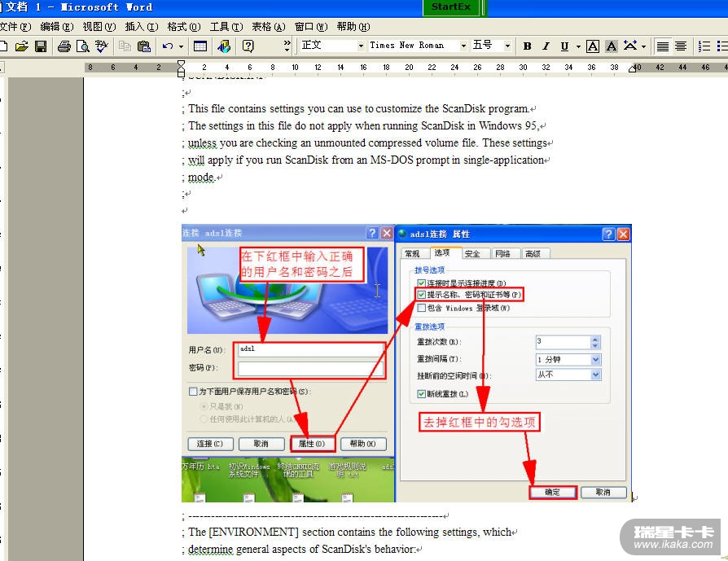Screen dimensions: 728x561
Task: Check 包含 Windows 登录域 checkbox in the image
Action: click(x=421, y=308)
